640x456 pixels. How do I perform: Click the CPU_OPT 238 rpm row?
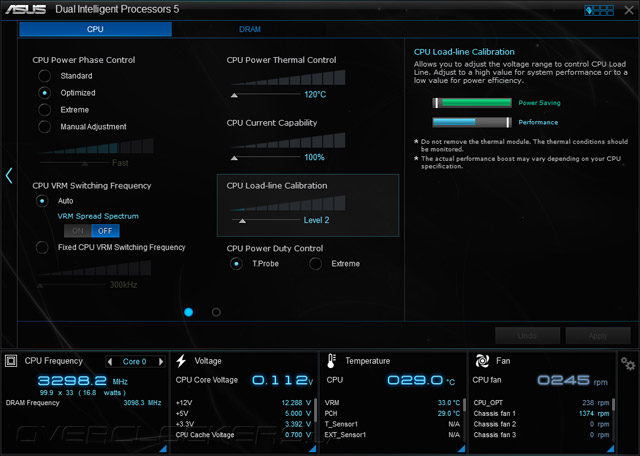click(x=541, y=403)
